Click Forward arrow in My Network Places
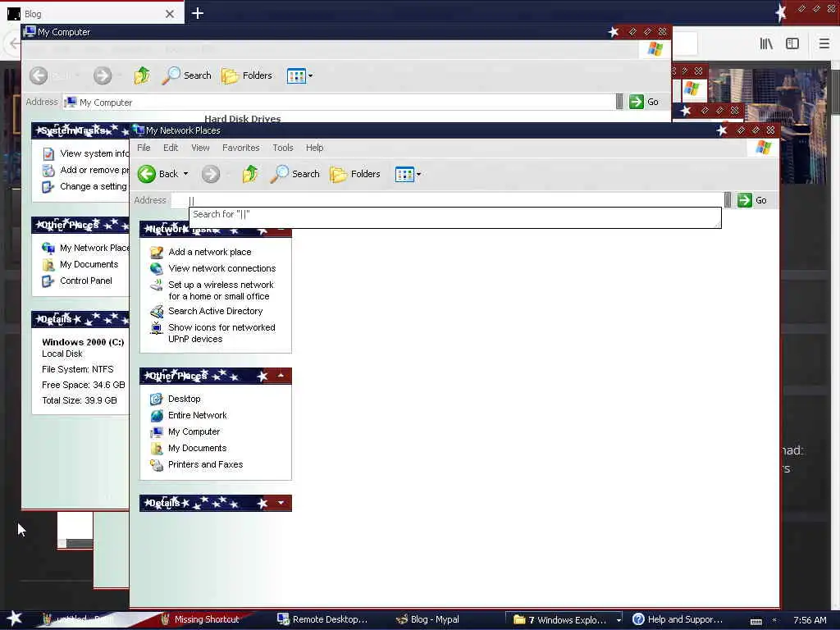The image size is (840, 630). [x=211, y=174]
